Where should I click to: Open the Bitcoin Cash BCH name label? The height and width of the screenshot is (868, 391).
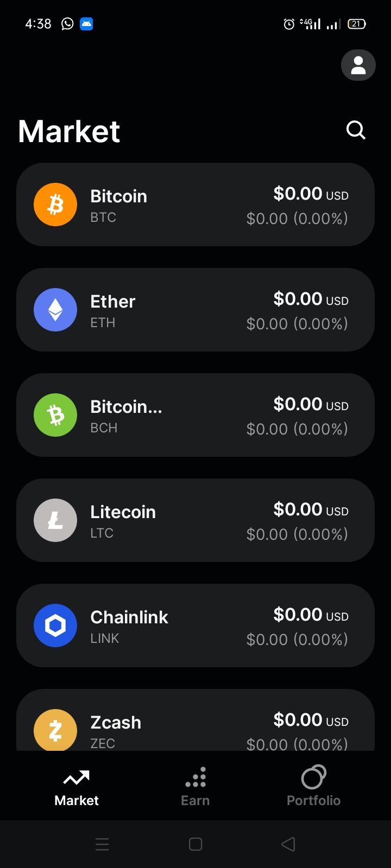126,407
